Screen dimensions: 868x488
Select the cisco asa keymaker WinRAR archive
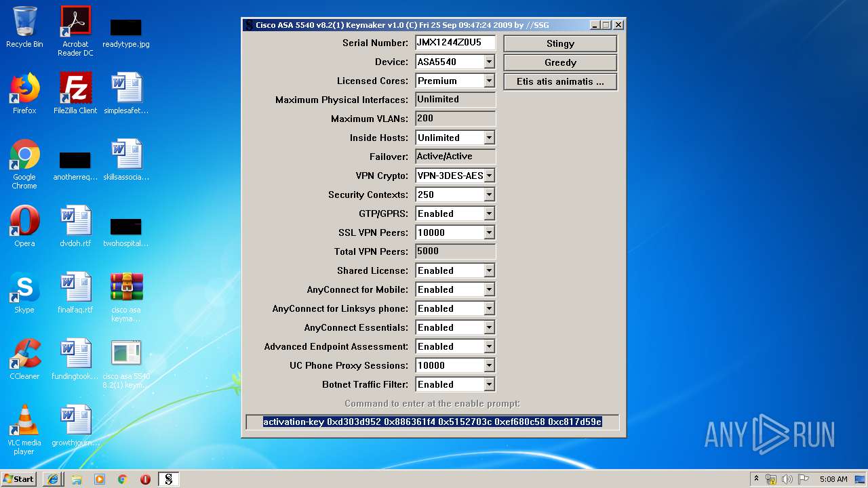click(x=126, y=297)
